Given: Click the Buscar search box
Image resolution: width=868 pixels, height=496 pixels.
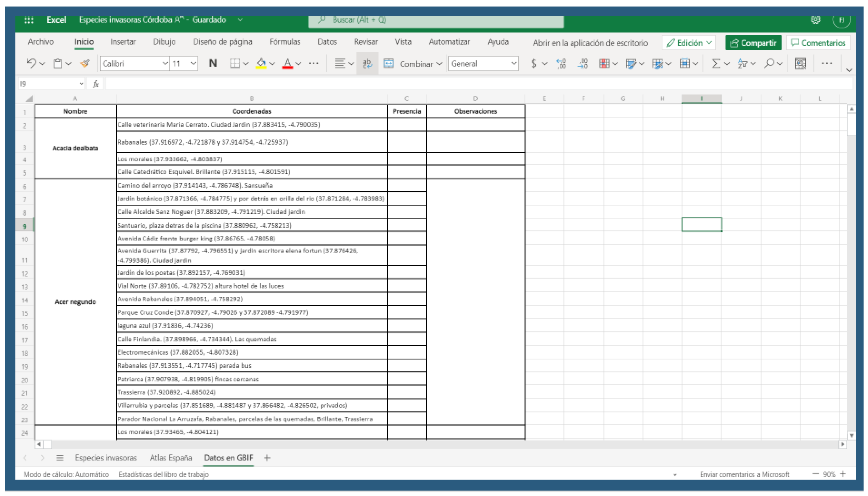Looking at the screenshot, I should 436,20.
